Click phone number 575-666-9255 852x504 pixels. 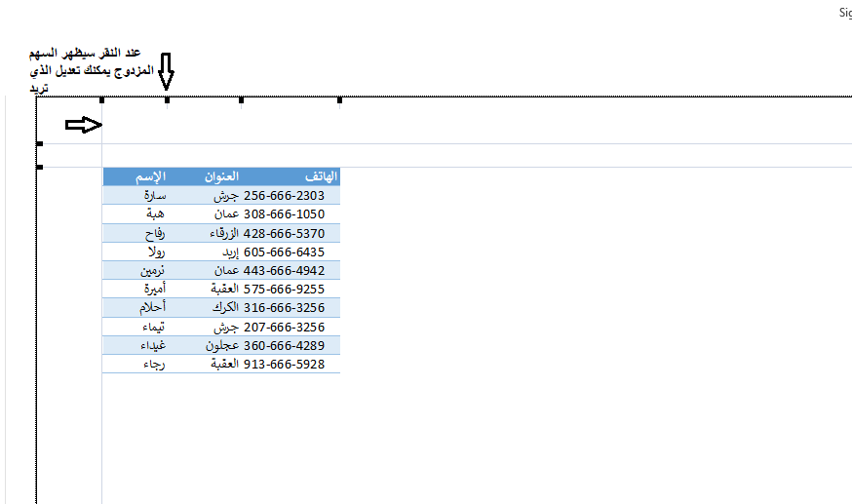(x=285, y=289)
